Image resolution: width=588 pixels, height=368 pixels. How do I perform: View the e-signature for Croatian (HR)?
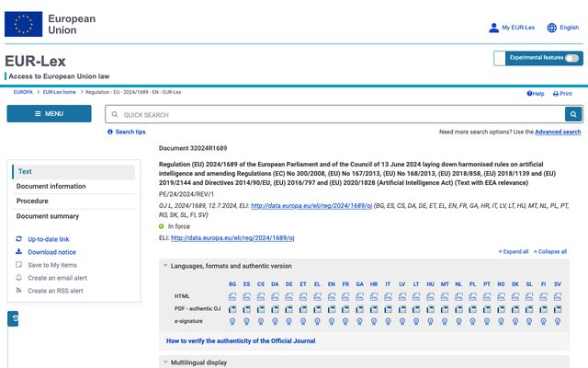[x=374, y=321]
